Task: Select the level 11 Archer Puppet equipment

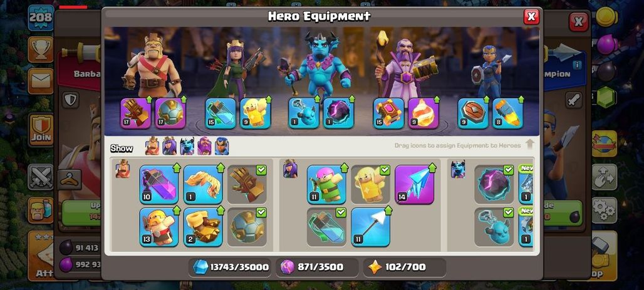Action: tap(326, 184)
